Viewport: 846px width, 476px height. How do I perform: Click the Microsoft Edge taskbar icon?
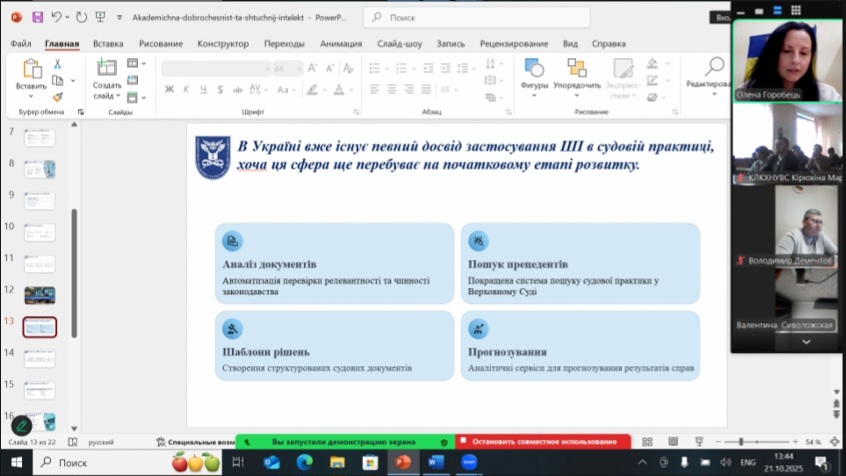pos(305,462)
